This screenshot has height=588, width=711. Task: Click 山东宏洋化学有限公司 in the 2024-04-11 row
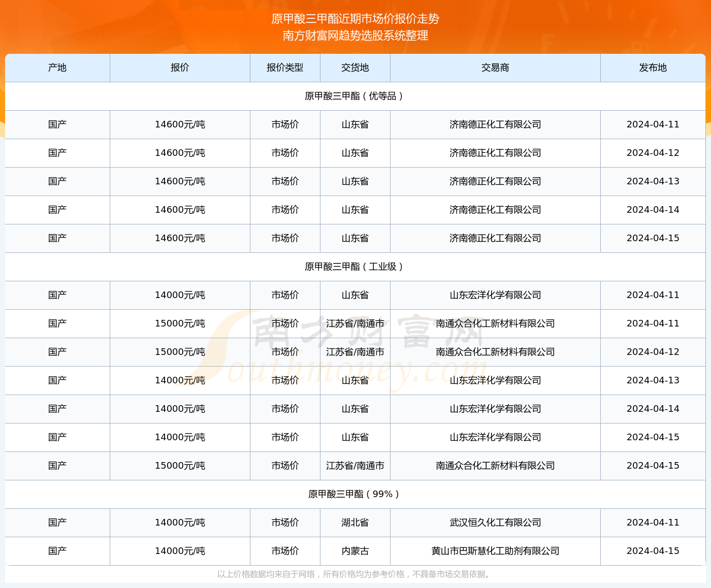(495, 295)
